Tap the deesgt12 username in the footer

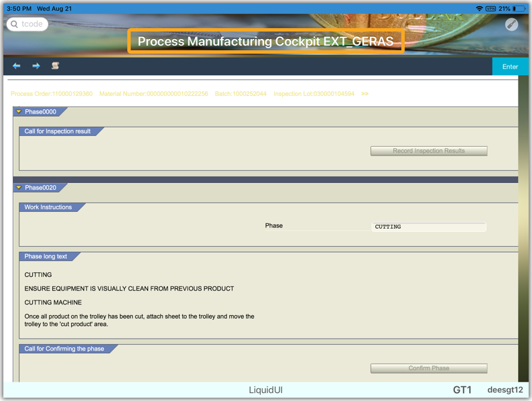click(505, 390)
